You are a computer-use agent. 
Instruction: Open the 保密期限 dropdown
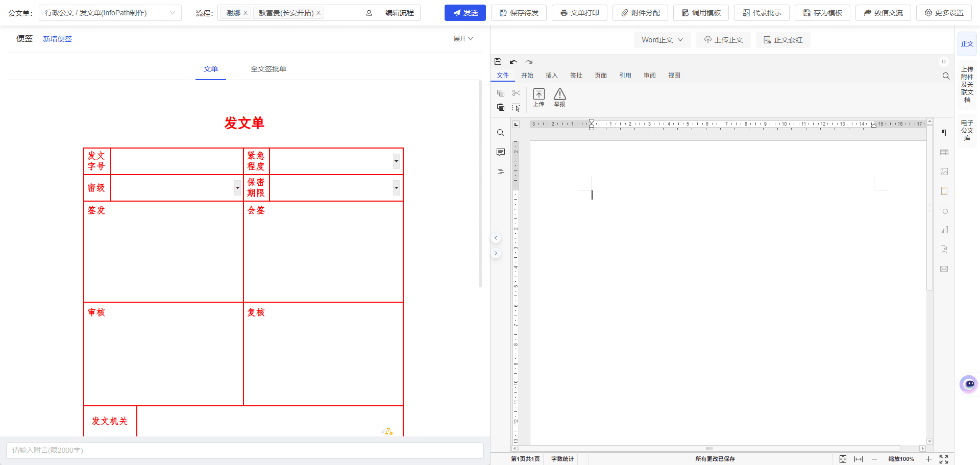click(396, 188)
